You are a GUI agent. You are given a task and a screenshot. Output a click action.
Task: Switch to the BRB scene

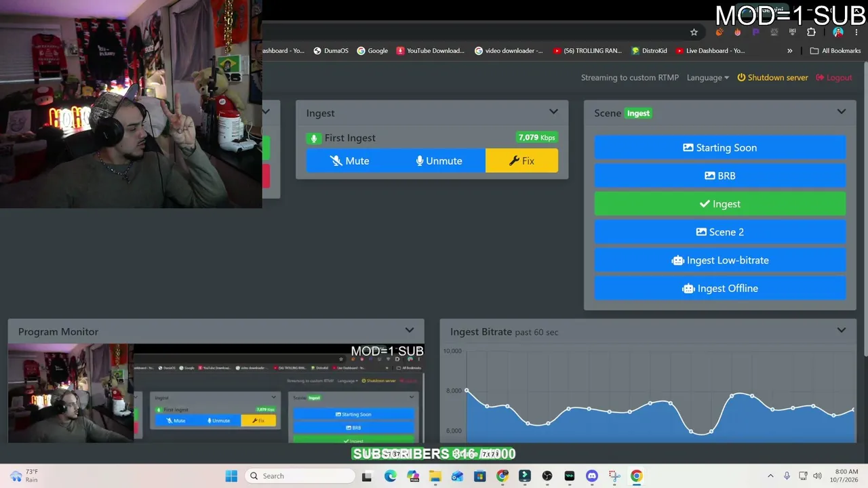pyautogui.click(x=720, y=176)
